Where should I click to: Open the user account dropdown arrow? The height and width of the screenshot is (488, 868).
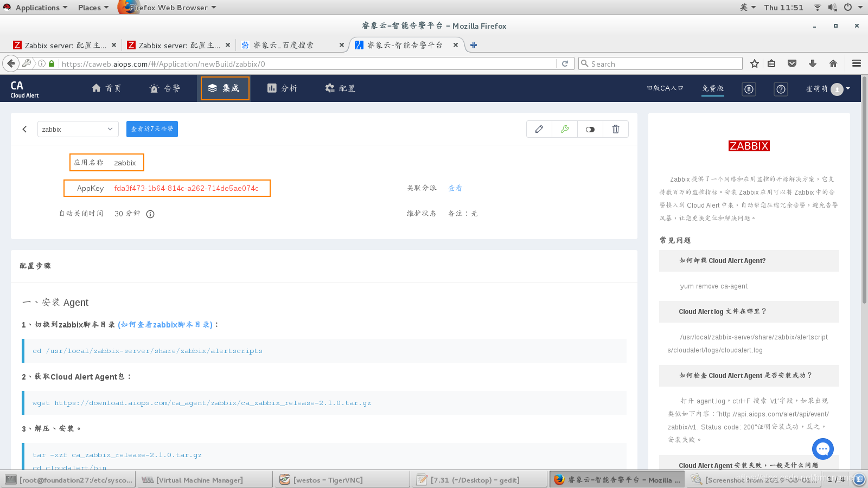point(848,88)
